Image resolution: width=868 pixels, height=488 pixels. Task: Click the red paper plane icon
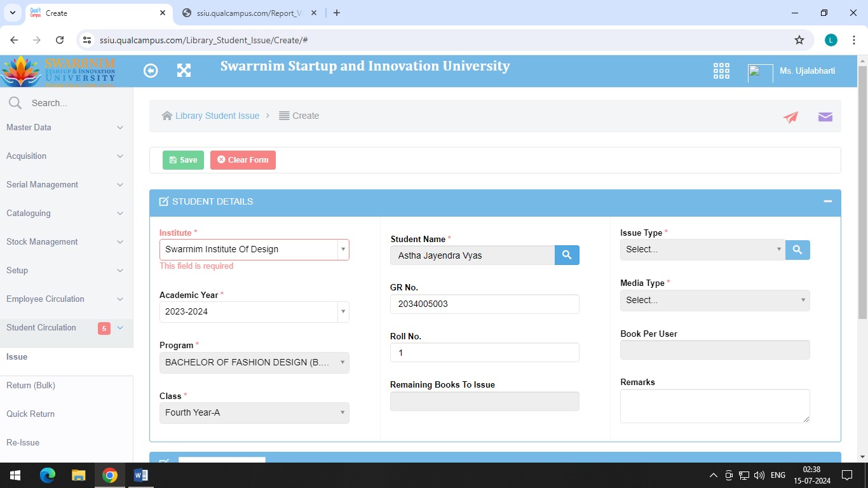(790, 117)
